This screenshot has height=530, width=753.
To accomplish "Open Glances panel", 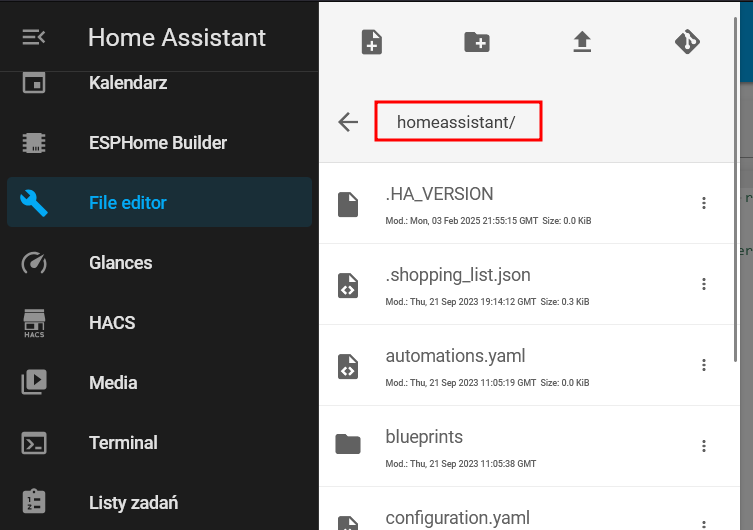I will [159, 263].
